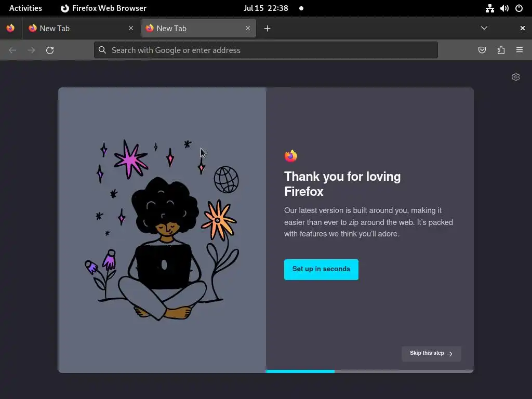The height and width of the screenshot is (399, 532).
Task: Open the Firefox Web Browser app menu
Action: pos(103,8)
